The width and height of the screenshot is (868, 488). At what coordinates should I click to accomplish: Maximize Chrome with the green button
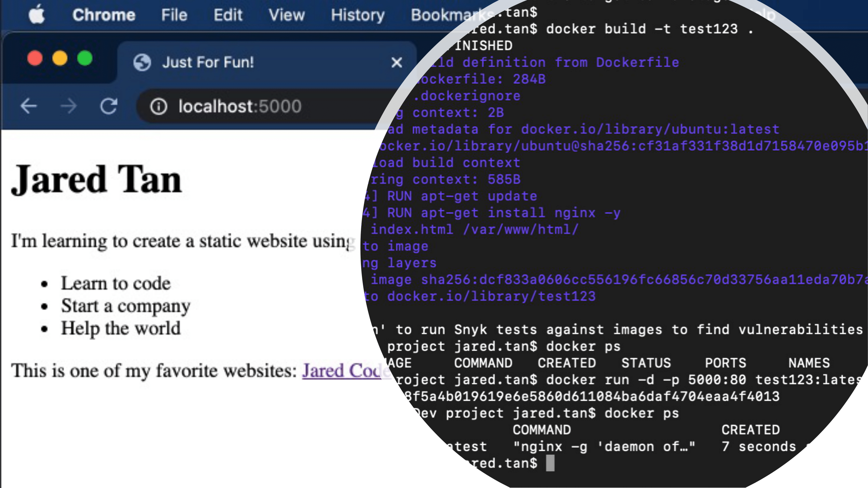[x=85, y=59]
